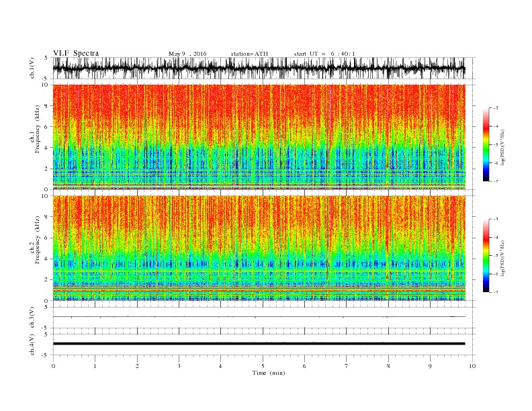
Task: Select the "start UT = 6:40:1" text
Action: pos(324,54)
